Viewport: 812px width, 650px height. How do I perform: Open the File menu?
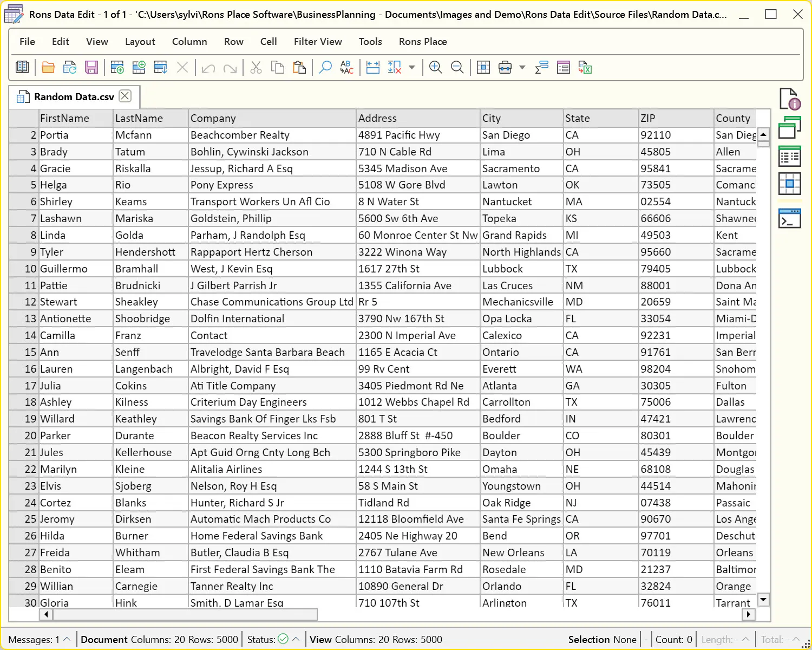[x=27, y=41]
